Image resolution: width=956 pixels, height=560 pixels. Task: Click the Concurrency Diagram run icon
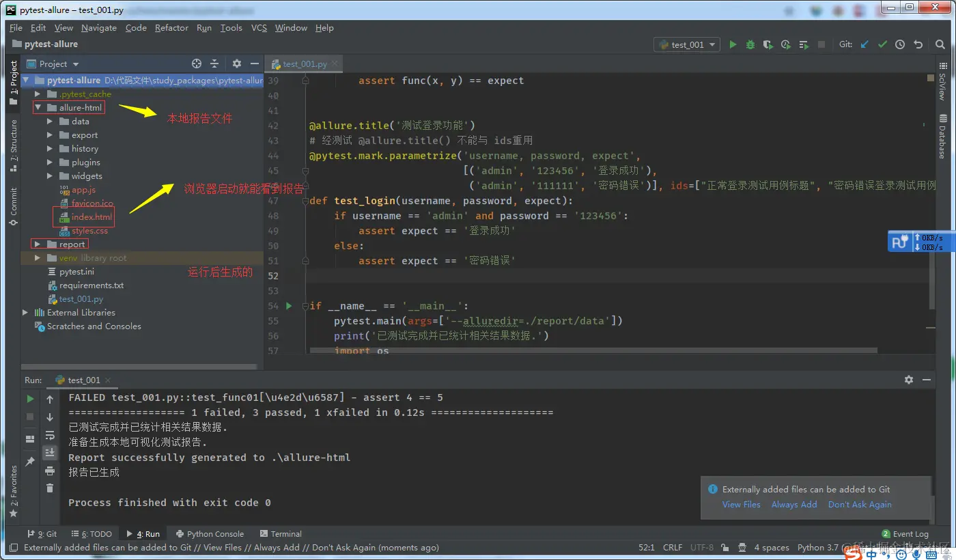click(804, 44)
